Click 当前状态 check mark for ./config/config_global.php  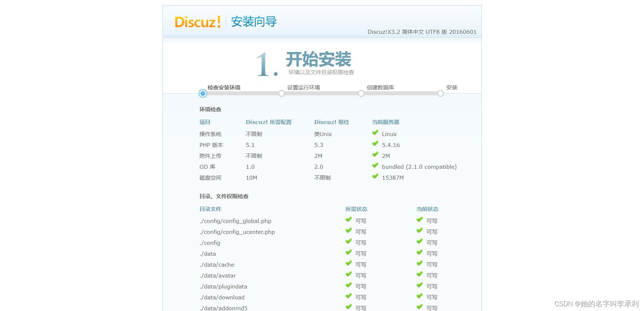click(420, 220)
